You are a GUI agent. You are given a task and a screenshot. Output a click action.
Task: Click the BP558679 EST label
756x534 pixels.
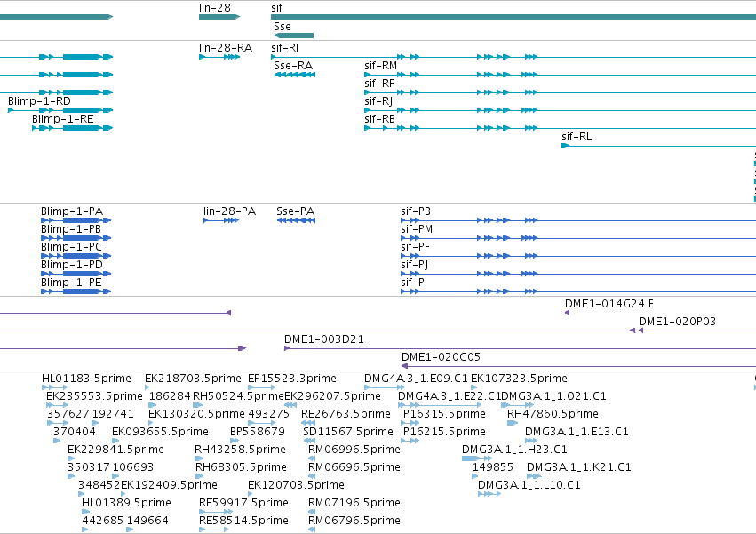click(258, 431)
